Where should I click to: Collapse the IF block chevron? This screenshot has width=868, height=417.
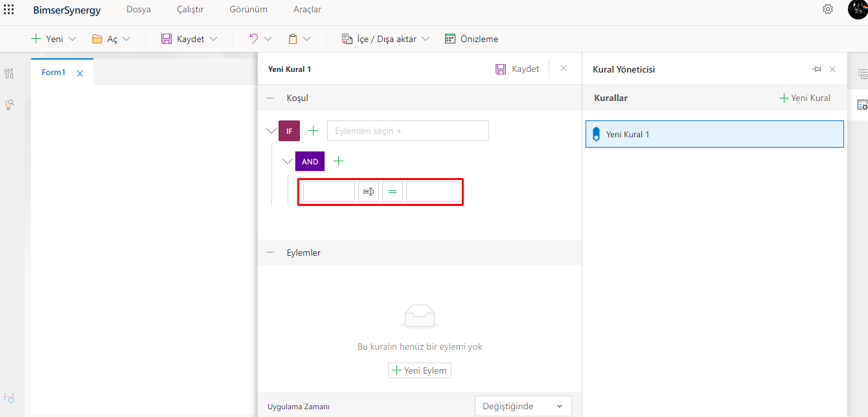(x=271, y=131)
